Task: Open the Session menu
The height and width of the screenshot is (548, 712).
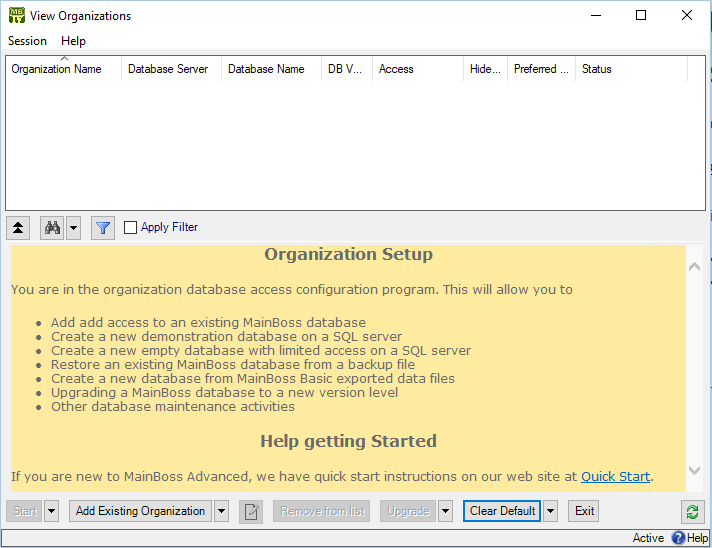Action: 27,41
